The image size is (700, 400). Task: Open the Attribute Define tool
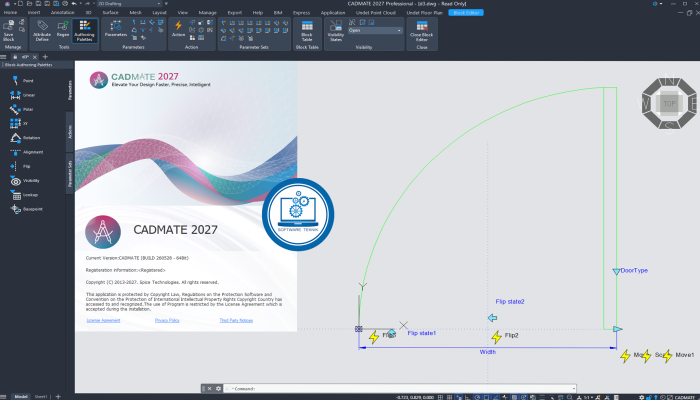42,31
